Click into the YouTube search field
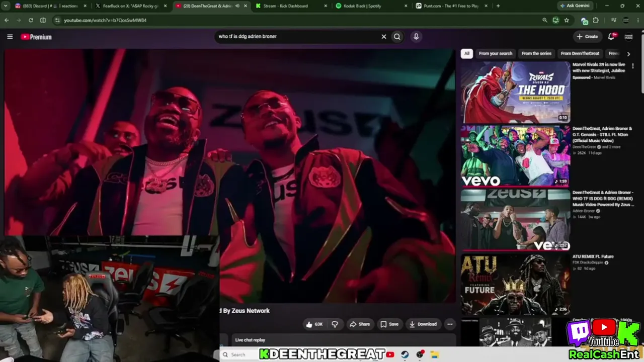This screenshot has width=644, height=362. click(x=297, y=37)
